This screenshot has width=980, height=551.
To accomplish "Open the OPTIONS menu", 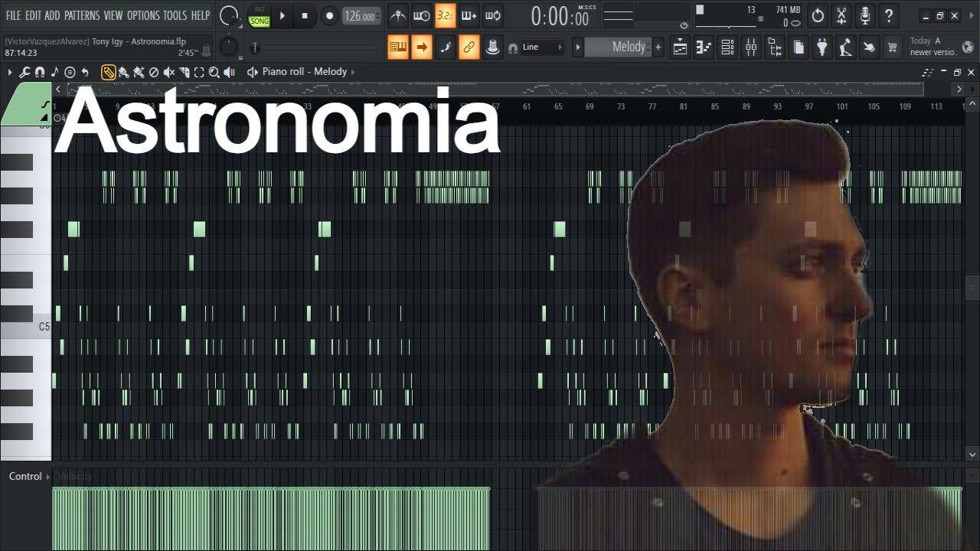I will (143, 15).
